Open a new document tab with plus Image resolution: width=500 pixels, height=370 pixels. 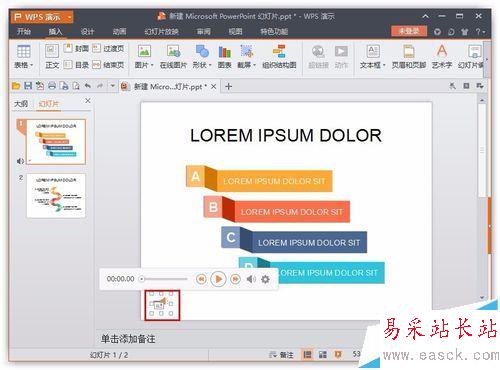point(228,87)
